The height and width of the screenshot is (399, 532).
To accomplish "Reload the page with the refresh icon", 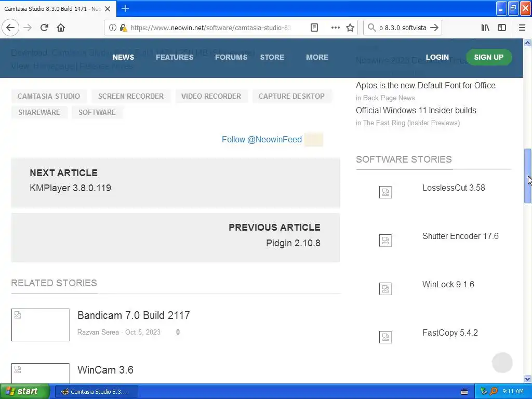I will click(x=44, y=28).
